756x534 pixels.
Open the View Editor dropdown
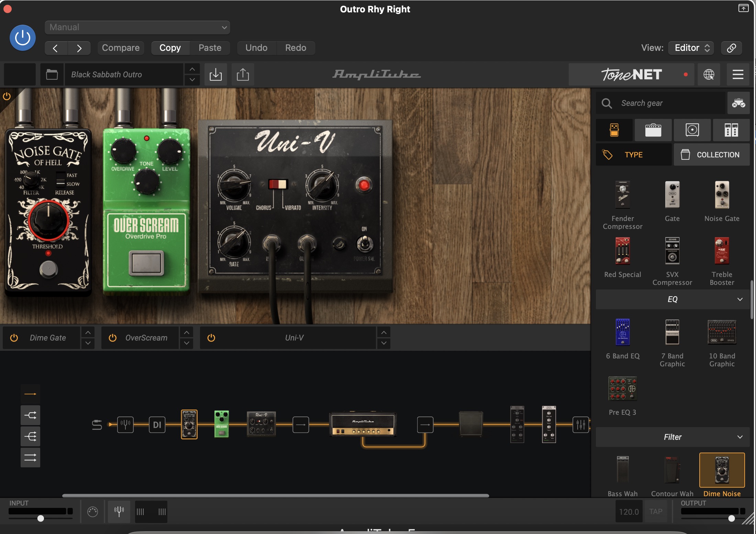pyautogui.click(x=691, y=48)
